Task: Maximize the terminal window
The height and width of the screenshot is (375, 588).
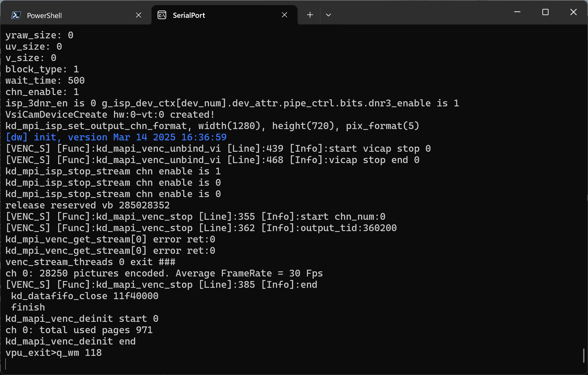Action: click(x=545, y=12)
